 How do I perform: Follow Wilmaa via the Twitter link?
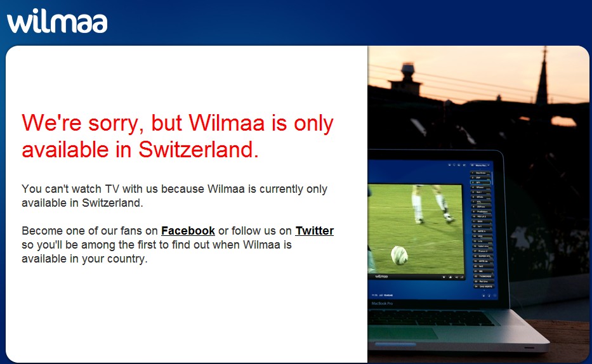315,231
